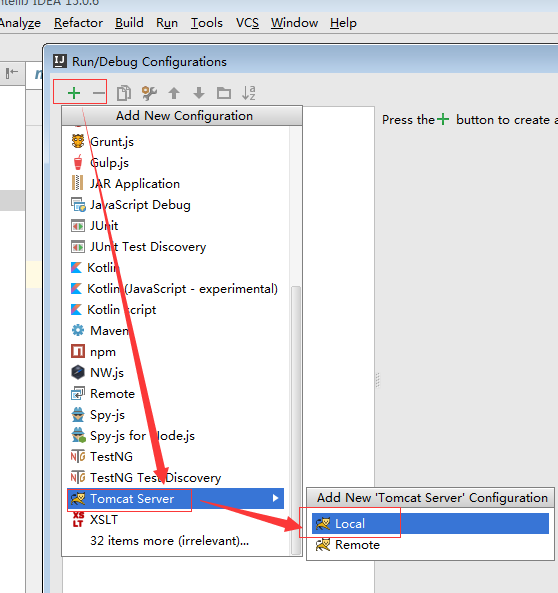Screen dimensions: 558x593
Task: Select the Spy-js for Node.js icon
Action: pyautogui.click(x=78, y=435)
